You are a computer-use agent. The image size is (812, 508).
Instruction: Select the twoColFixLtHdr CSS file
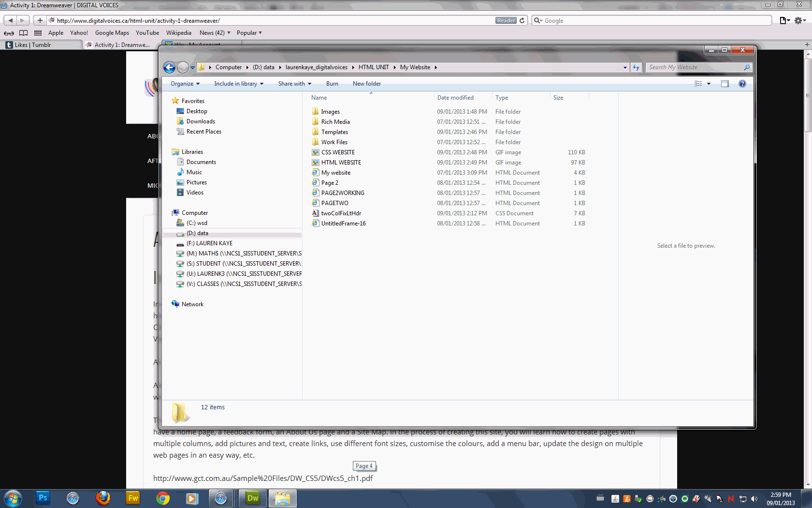[341, 213]
